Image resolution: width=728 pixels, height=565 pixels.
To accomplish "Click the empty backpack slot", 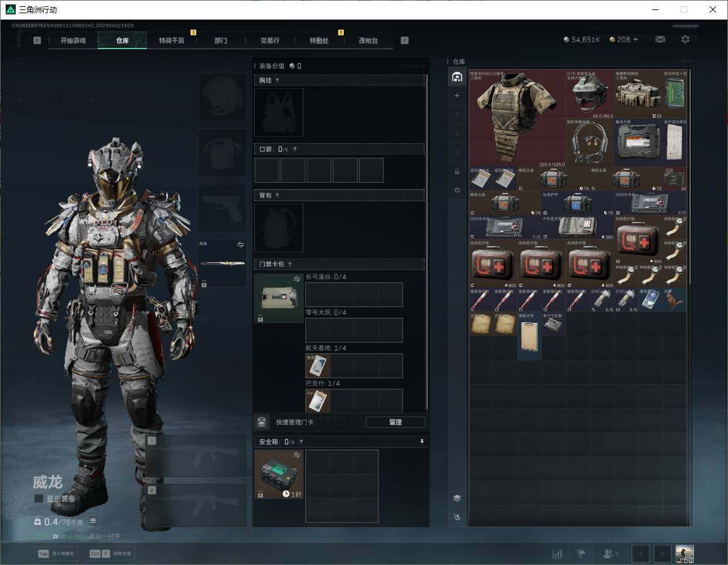I will (279, 228).
